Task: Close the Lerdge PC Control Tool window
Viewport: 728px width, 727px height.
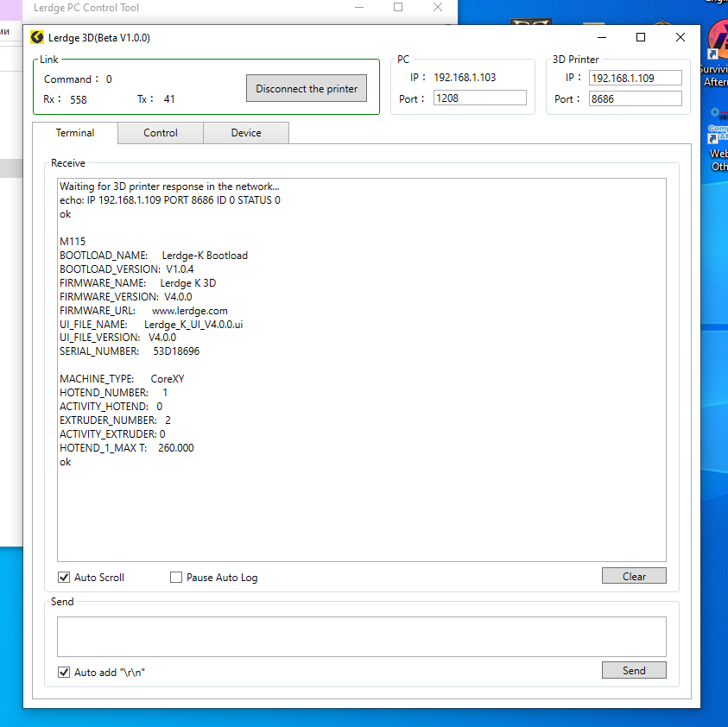Action: coord(437,7)
